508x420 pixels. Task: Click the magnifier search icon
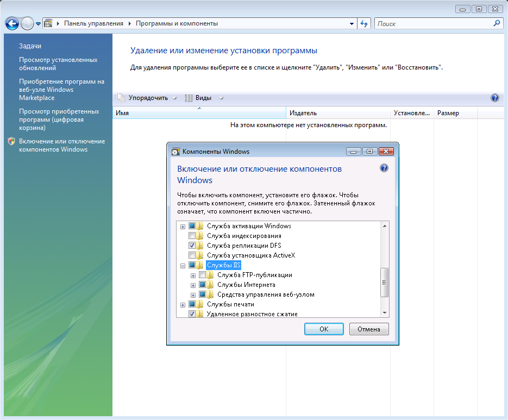pos(497,23)
